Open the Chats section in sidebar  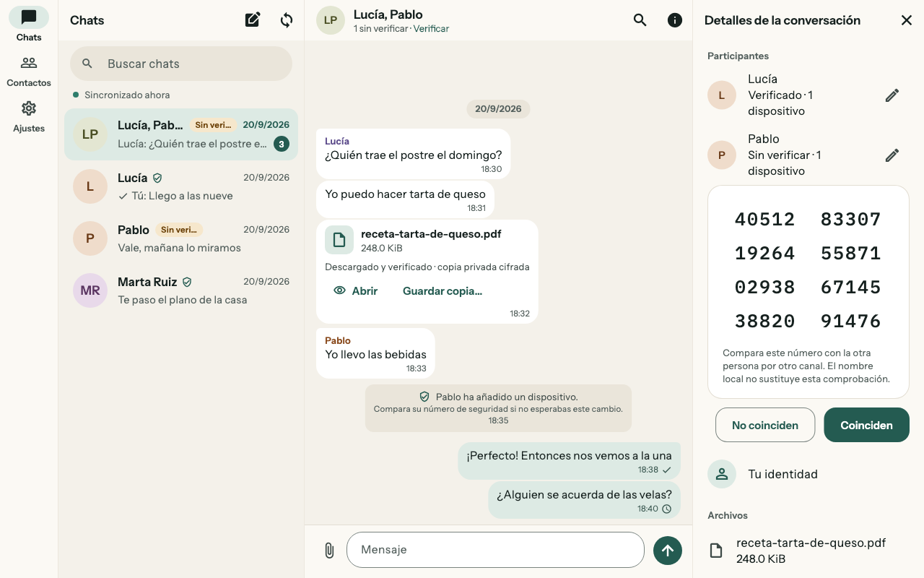[x=29, y=25]
